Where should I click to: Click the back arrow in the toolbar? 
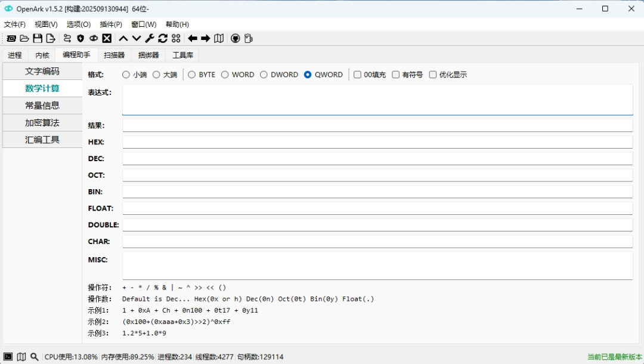[192, 38]
